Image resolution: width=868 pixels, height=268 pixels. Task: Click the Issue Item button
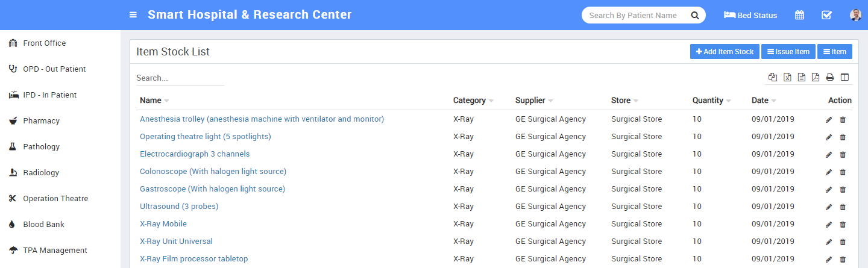788,52
